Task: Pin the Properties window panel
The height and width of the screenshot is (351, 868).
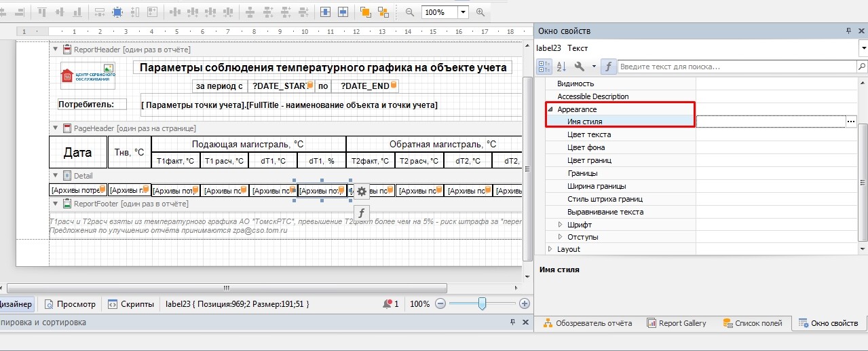Action: pos(848,31)
